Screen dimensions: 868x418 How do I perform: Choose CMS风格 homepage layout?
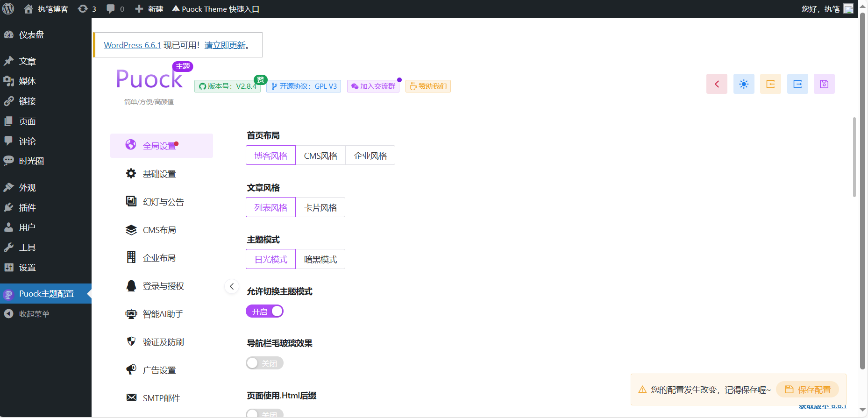coord(320,156)
